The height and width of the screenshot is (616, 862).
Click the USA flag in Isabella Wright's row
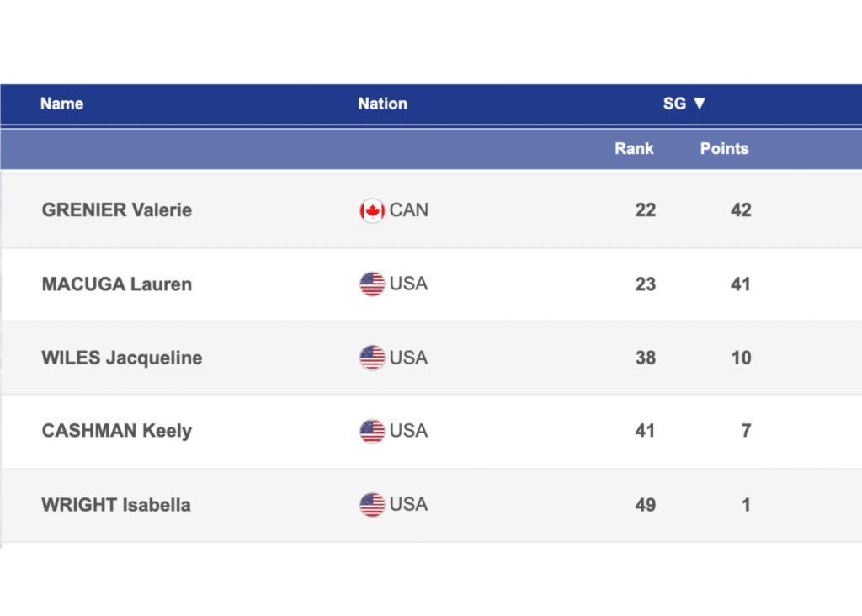click(x=372, y=505)
